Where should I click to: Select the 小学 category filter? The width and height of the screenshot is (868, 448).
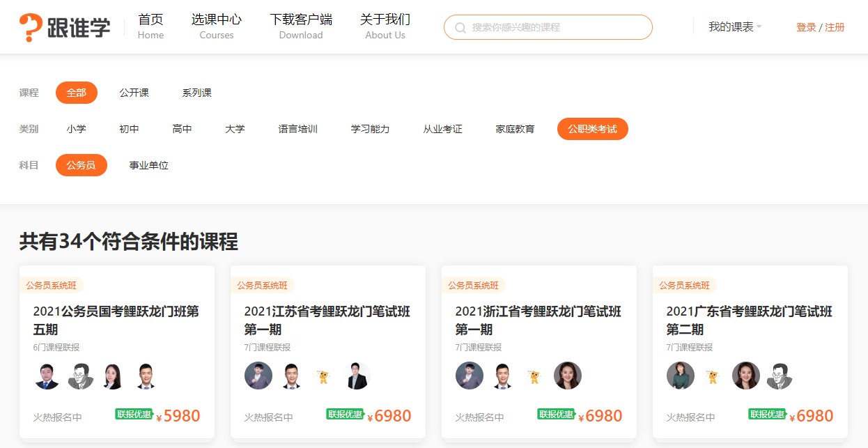tap(77, 128)
